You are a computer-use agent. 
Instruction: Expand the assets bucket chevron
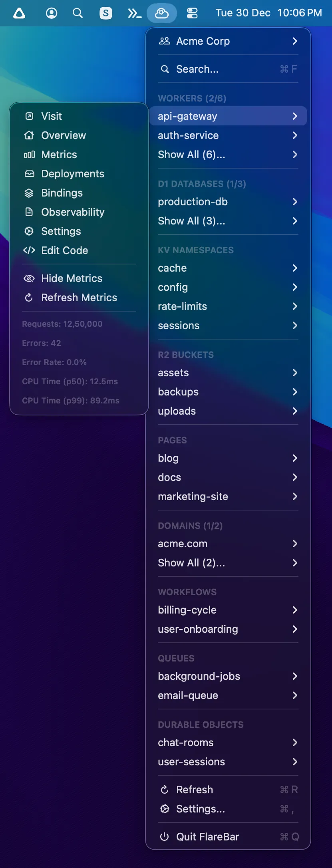295,373
